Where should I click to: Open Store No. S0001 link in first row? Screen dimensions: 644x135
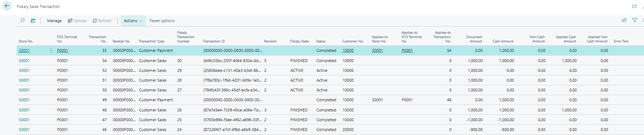coord(24,50)
